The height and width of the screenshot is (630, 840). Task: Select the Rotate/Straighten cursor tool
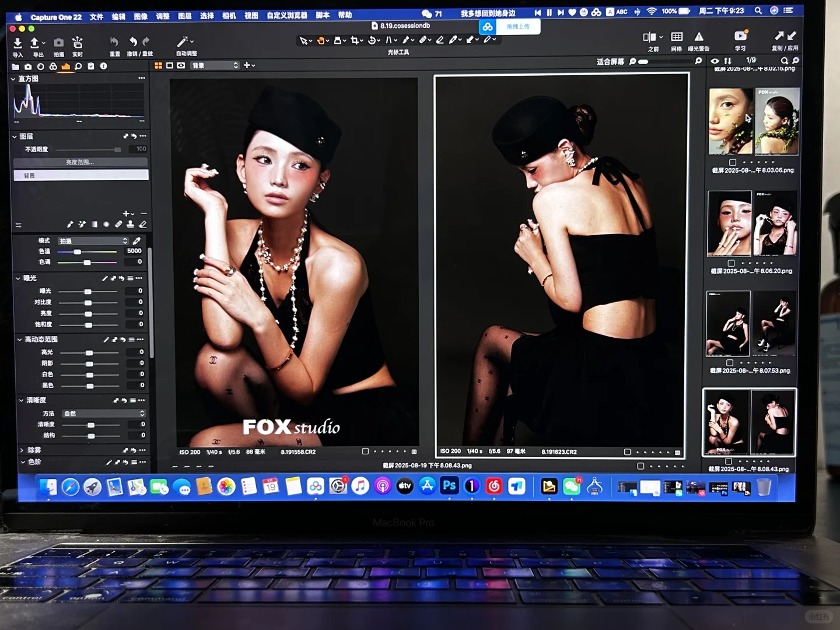pos(372,40)
